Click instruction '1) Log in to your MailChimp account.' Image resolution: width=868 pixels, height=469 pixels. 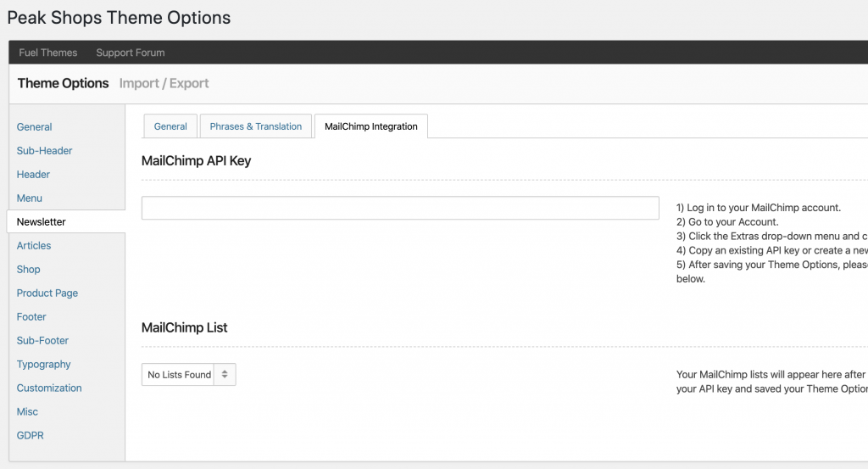pos(759,208)
